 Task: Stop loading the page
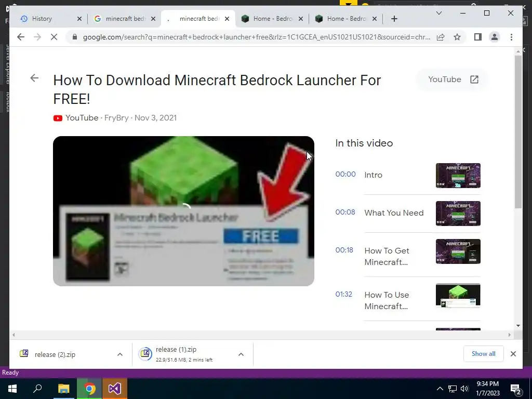[54, 37]
